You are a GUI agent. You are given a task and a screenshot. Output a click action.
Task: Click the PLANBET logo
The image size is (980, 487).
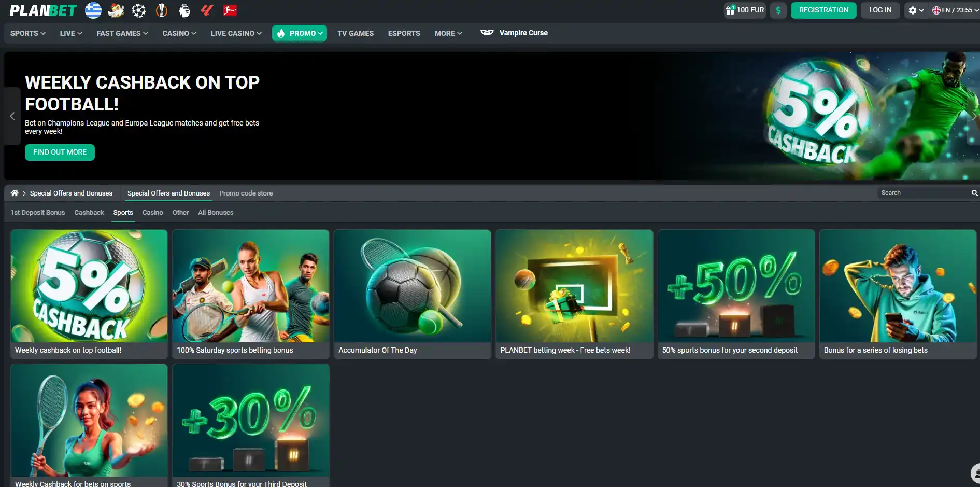coord(43,10)
